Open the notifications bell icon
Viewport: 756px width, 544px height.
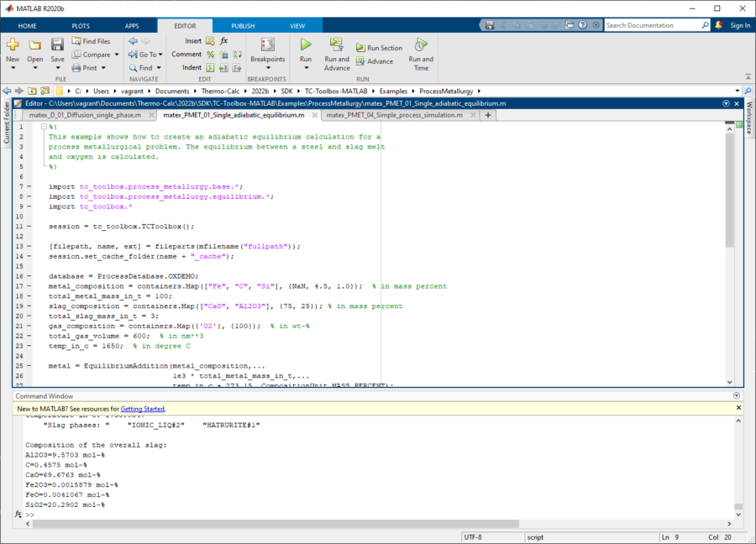(x=719, y=25)
